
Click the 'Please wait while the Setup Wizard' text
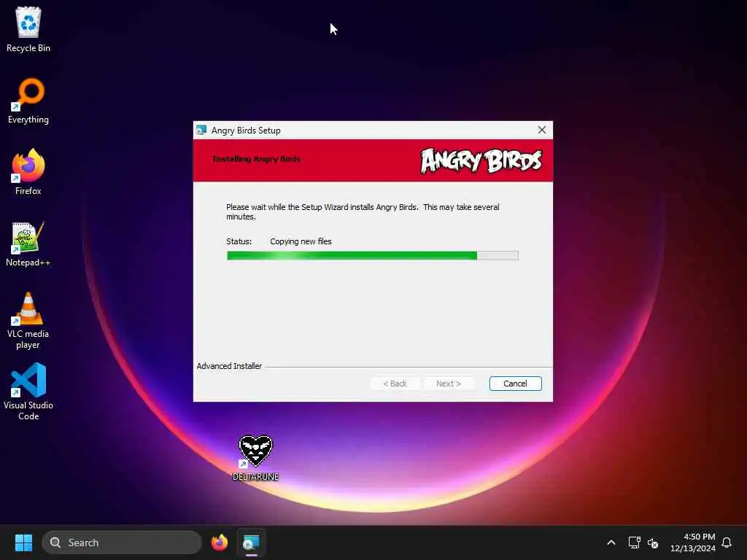click(363, 212)
